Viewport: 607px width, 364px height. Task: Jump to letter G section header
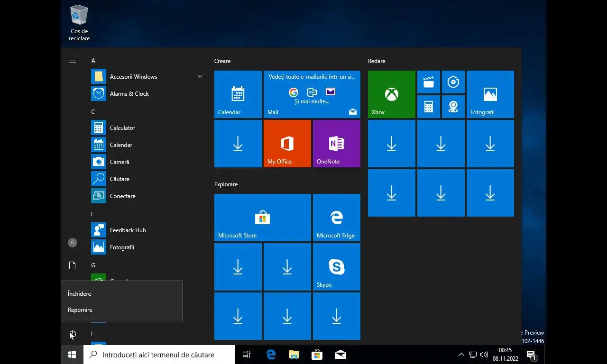point(93,265)
